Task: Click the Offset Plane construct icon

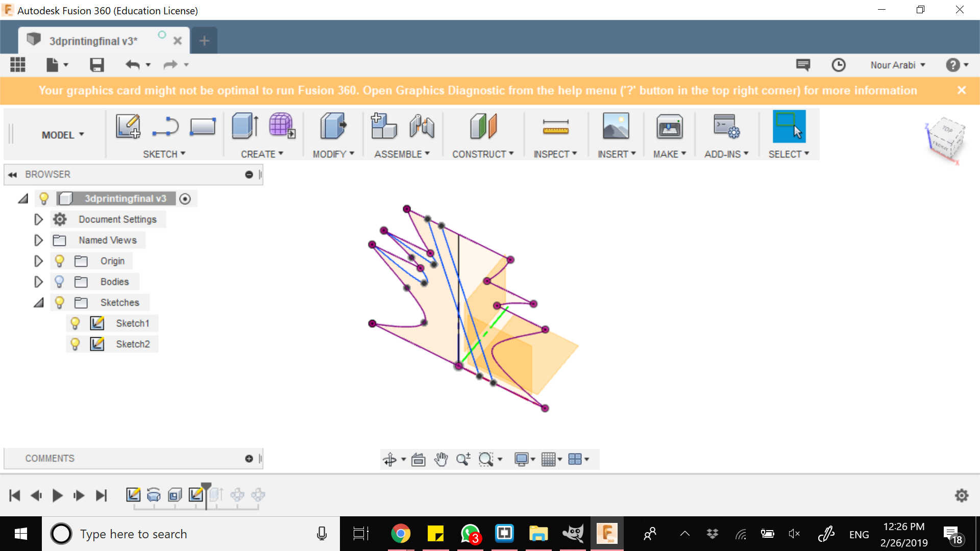Action: tap(483, 126)
